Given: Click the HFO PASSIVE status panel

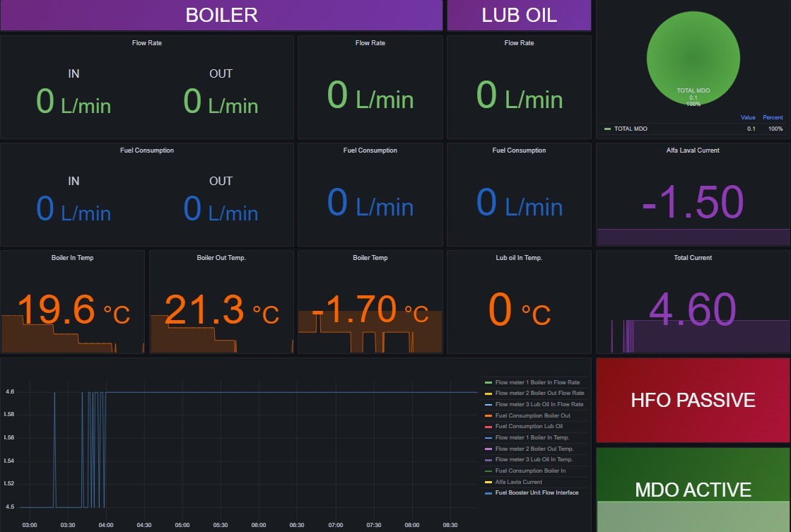Looking at the screenshot, I should click(x=693, y=401).
